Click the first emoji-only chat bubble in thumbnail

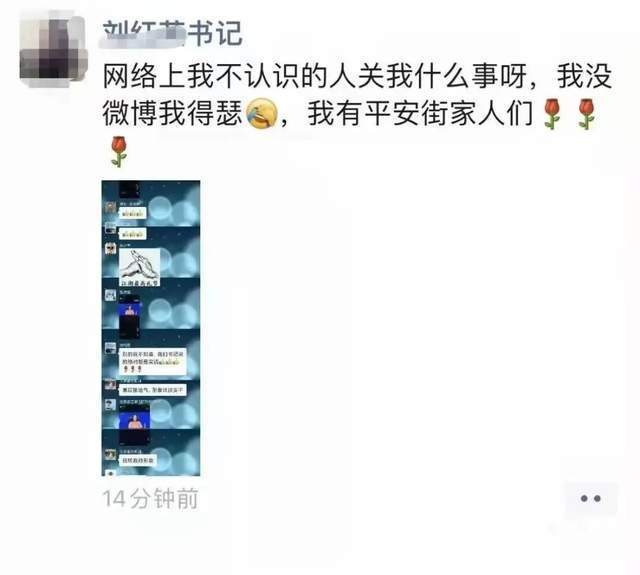point(132,213)
